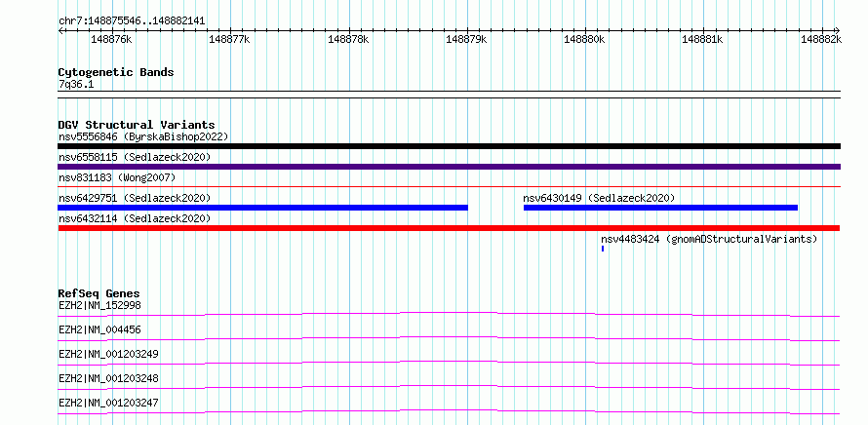Click the cytogenetic band 7q36.1 bar

[449, 95]
